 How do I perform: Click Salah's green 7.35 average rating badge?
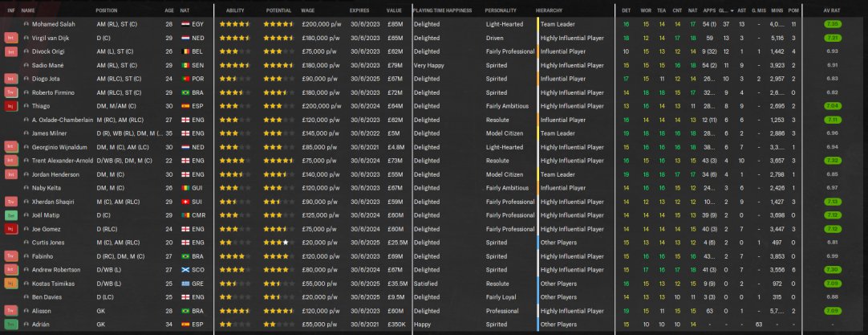tap(832, 24)
